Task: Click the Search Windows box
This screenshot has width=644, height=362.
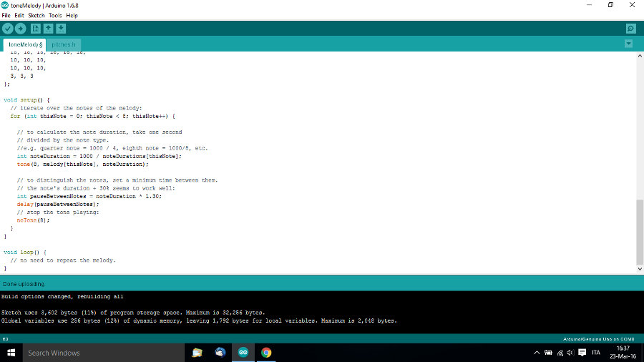Action: pos(104,353)
